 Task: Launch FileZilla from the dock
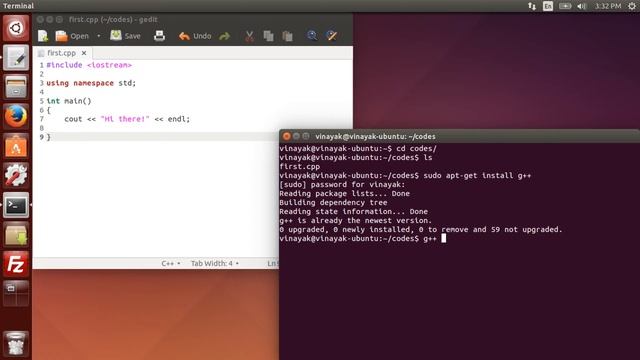pos(16,264)
